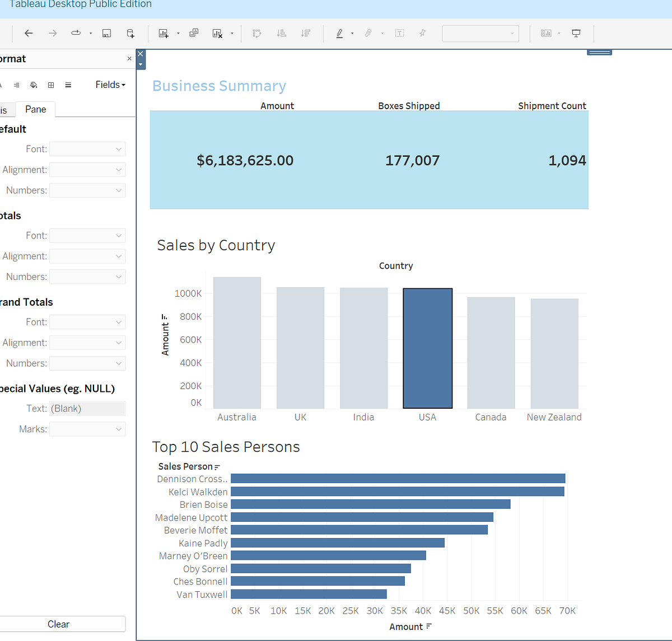
Task: Click the Highlight pen icon
Action: point(339,34)
